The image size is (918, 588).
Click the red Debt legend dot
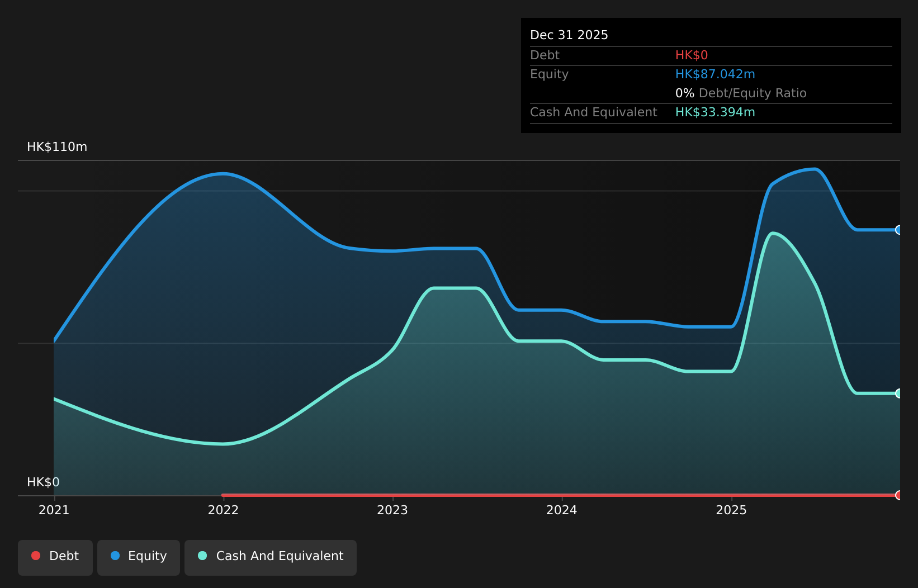pyautogui.click(x=36, y=556)
